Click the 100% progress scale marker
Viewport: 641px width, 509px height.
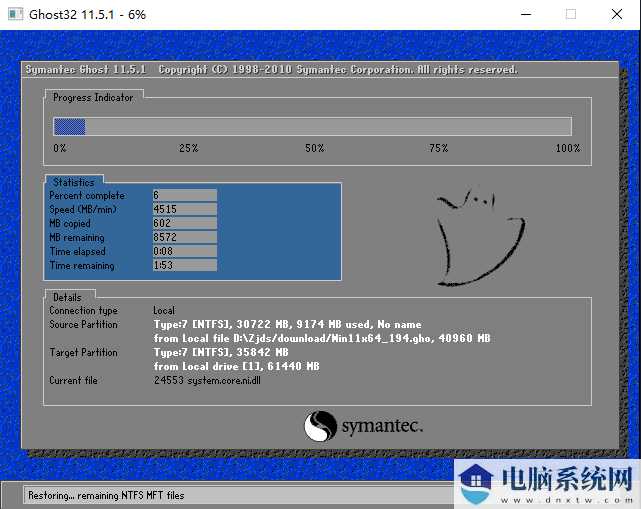[x=567, y=148]
